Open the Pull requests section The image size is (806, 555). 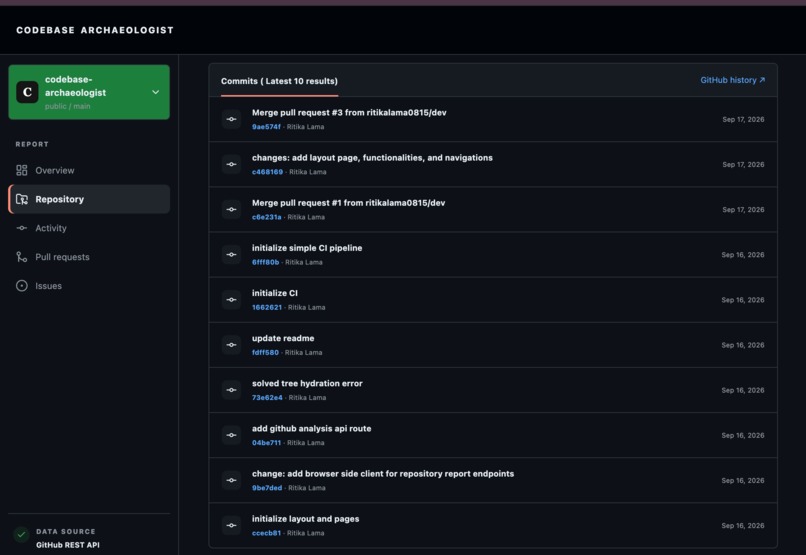[x=89, y=257]
